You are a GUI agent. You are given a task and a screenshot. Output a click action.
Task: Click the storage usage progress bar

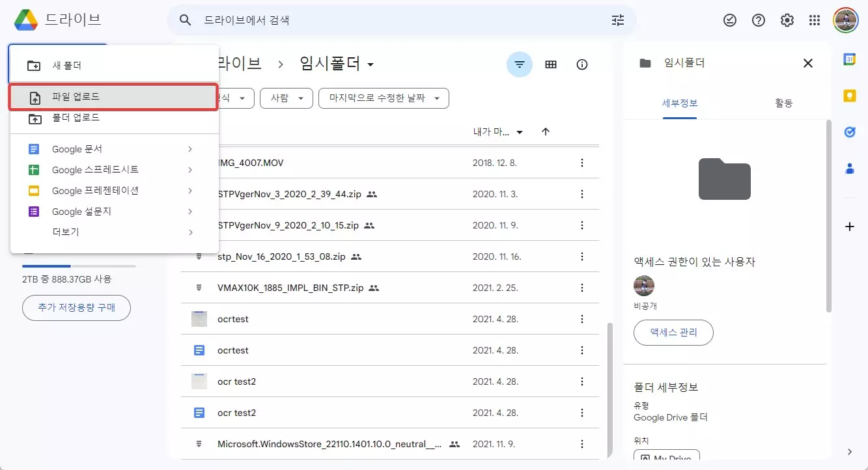pos(77,266)
